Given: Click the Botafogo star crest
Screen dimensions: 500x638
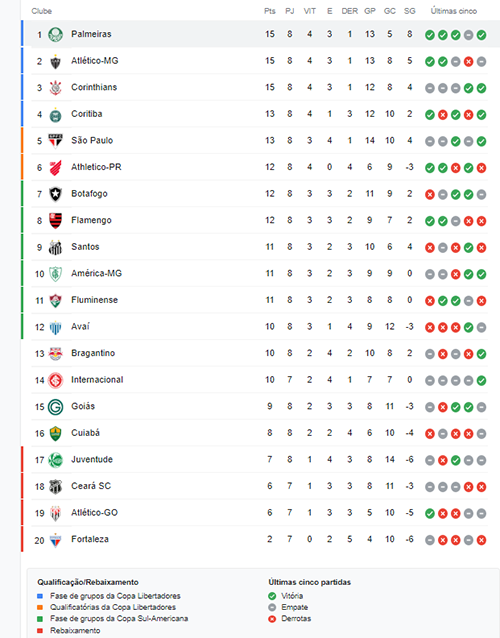Looking at the screenshot, I should point(55,194).
